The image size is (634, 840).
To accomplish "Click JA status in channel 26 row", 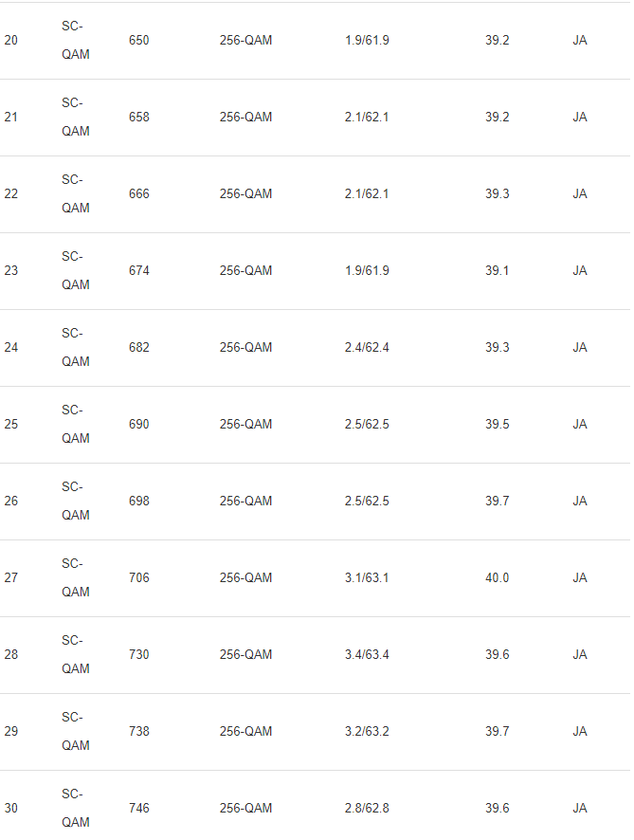I will point(580,501).
